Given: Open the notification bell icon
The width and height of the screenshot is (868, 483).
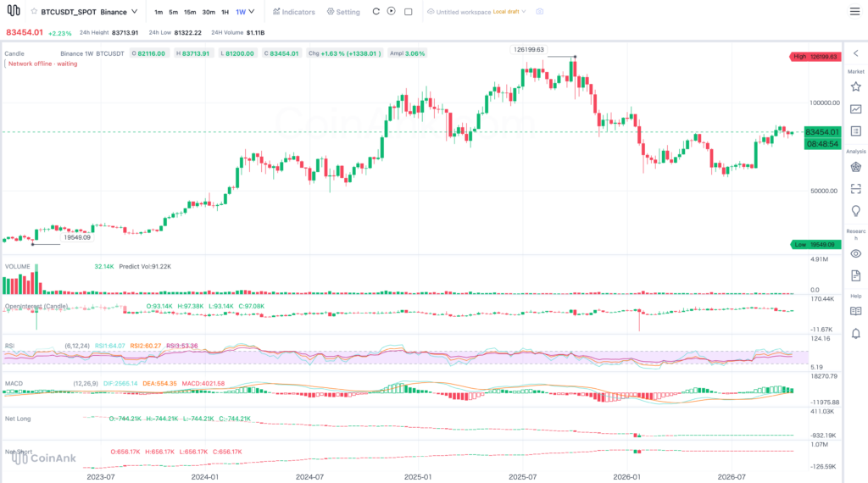Looking at the screenshot, I should coord(856,334).
